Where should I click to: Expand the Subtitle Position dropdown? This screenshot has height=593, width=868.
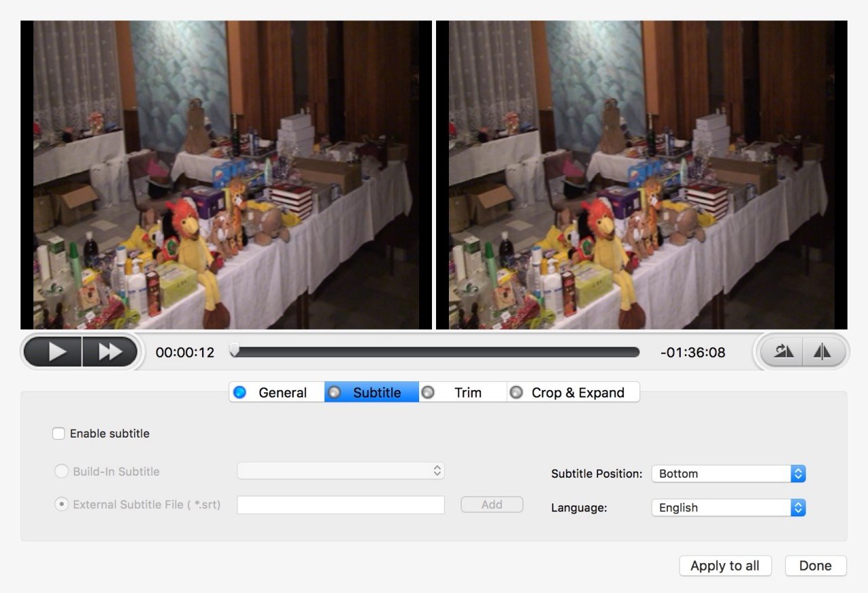(728, 474)
